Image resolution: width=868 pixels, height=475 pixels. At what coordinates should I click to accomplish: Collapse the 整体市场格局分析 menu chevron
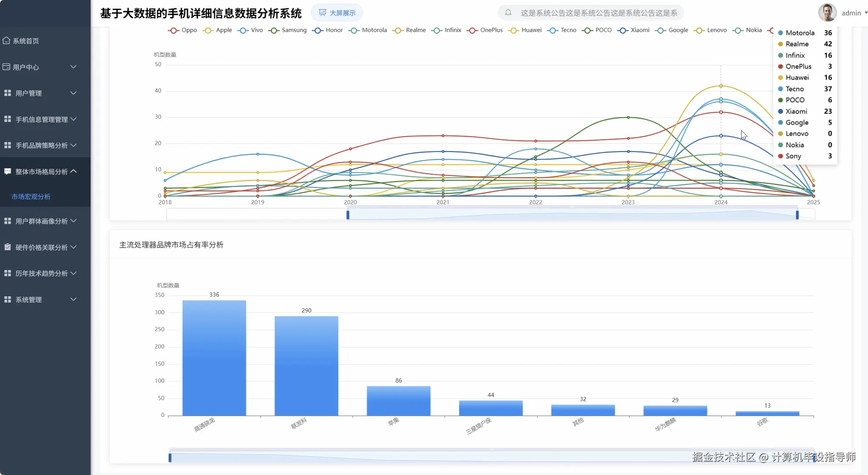(73, 171)
